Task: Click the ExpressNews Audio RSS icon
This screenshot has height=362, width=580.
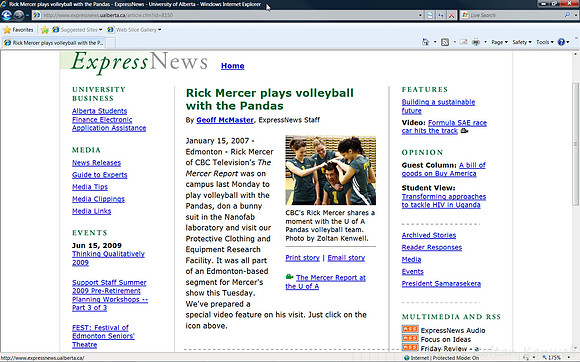Action: pos(410,329)
